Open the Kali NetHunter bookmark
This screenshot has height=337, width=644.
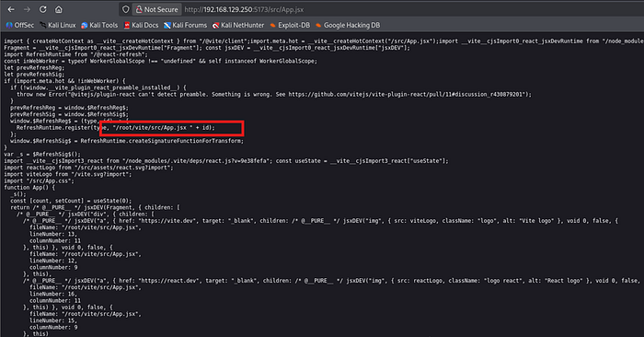pyautogui.click(x=238, y=25)
